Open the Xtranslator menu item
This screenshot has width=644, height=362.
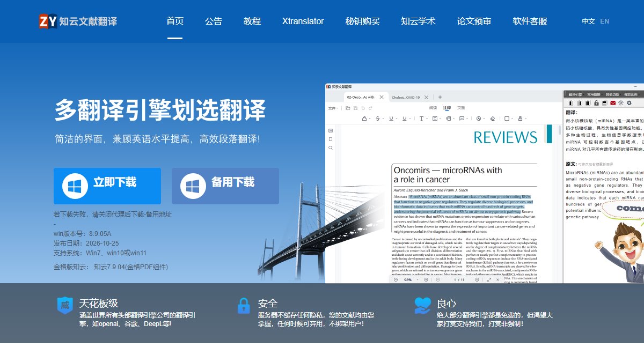click(x=303, y=21)
